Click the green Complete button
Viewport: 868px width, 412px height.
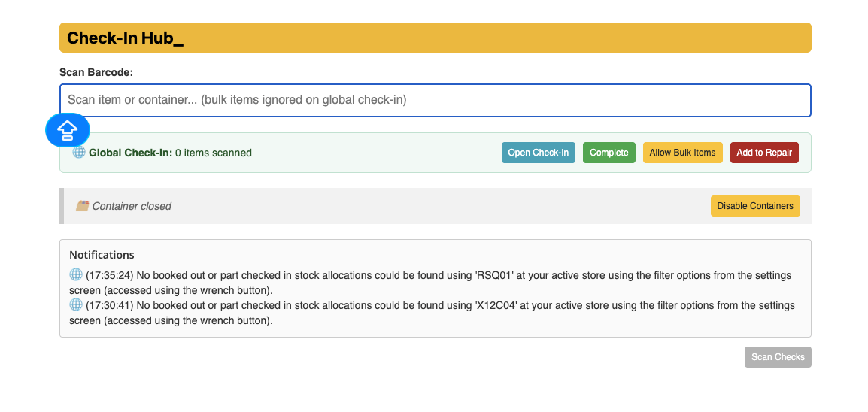coord(609,153)
